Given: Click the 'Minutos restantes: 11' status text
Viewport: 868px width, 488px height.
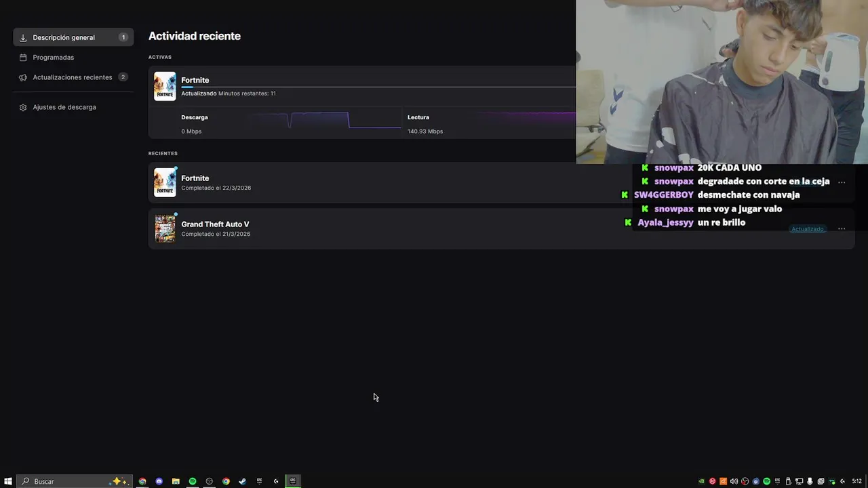Looking at the screenshot, I should (x=247, y=94).
